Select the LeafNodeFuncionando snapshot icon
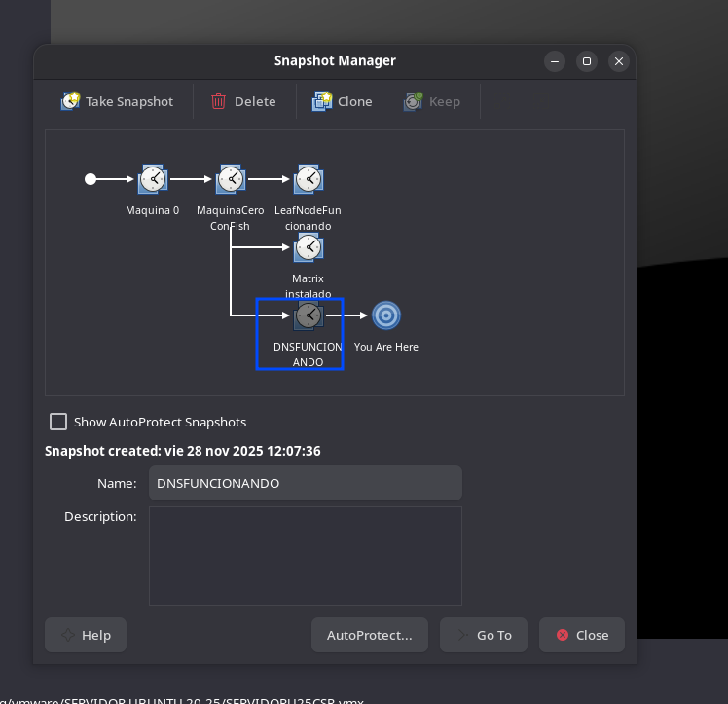Screen dimensions: 728x704 [309, 179]
